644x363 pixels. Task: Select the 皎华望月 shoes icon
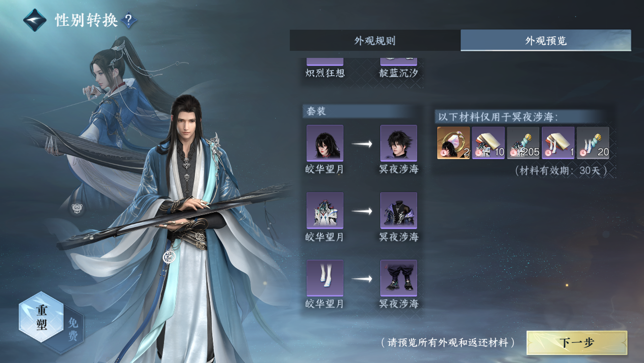325,278
